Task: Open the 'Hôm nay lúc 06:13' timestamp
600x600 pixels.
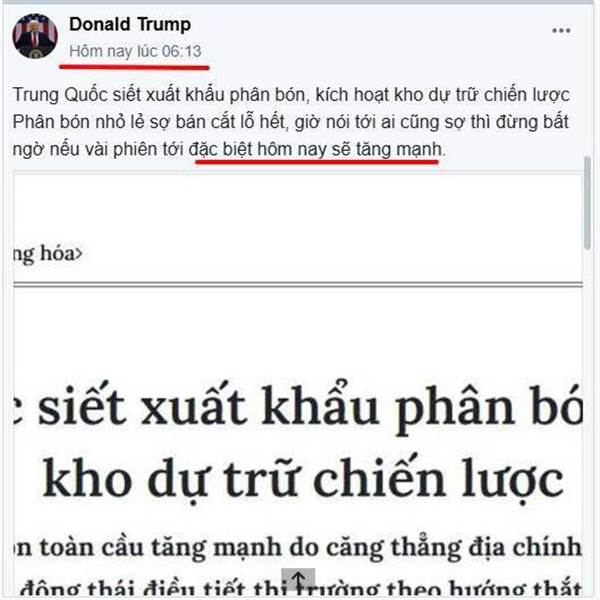Action: pos(135,51)
